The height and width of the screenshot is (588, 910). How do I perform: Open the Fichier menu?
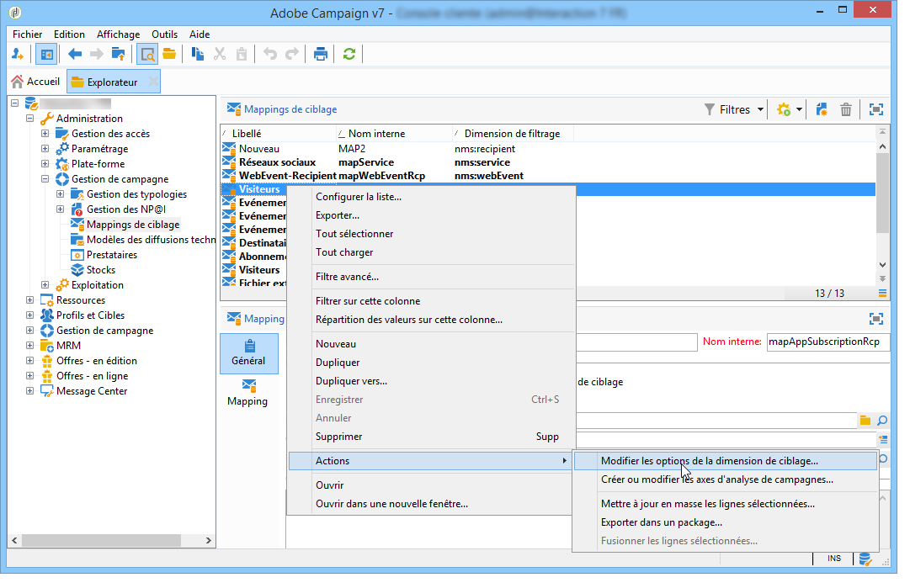(27, 34)
